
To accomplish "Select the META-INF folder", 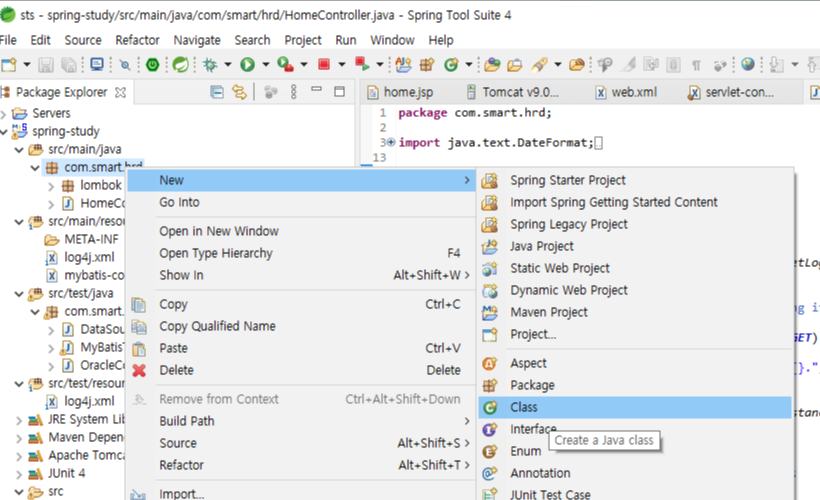I will tap(81, 240).
